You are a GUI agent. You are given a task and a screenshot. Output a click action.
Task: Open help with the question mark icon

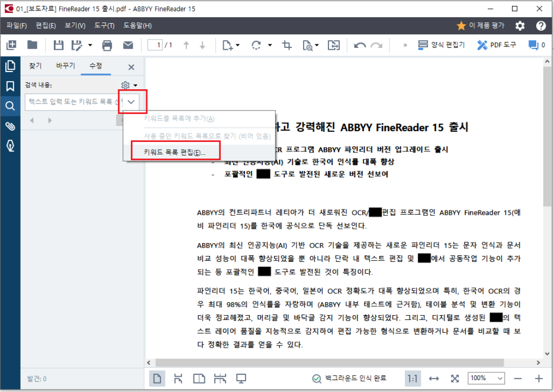[x=541, y=26]
